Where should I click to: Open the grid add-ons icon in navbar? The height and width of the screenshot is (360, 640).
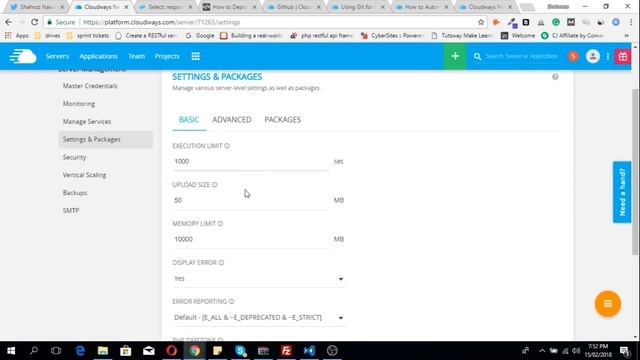(x=196, y=56)
